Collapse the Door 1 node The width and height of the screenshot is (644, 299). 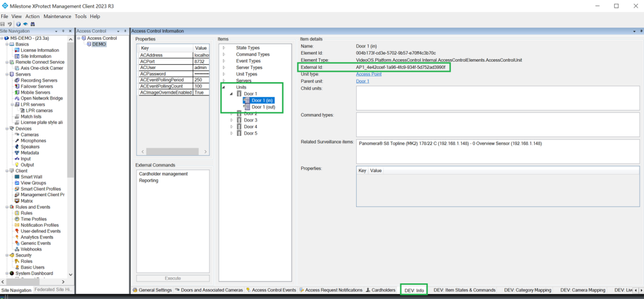232,94
